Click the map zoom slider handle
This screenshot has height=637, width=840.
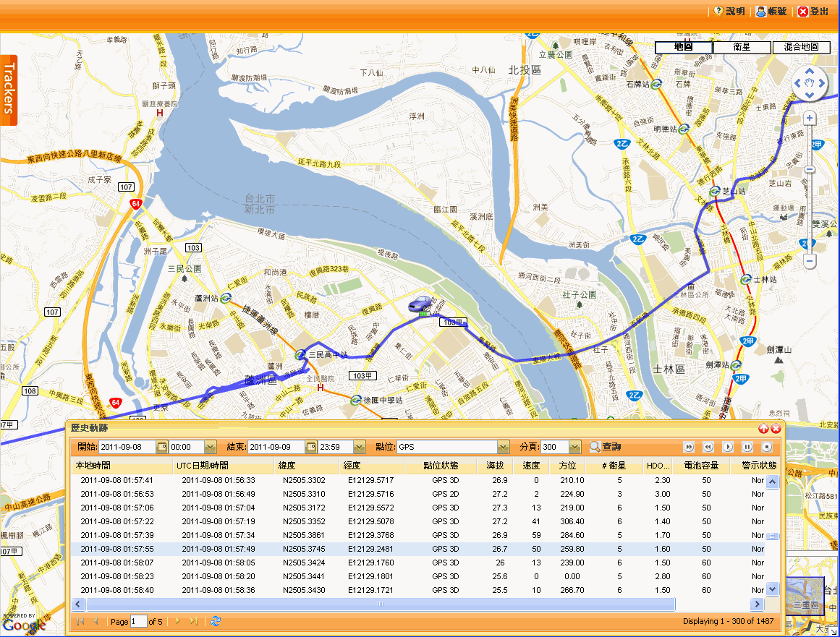pos(810,170)
